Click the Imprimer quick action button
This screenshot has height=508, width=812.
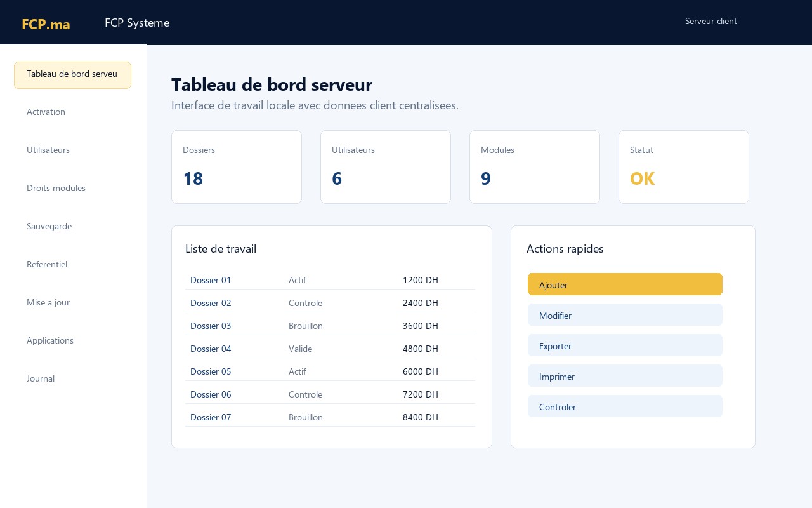(625, 376)
